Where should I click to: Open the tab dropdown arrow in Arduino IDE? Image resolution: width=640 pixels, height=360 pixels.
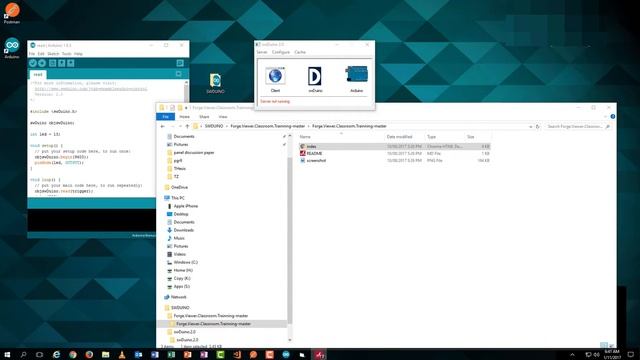[x=178, y=74]
